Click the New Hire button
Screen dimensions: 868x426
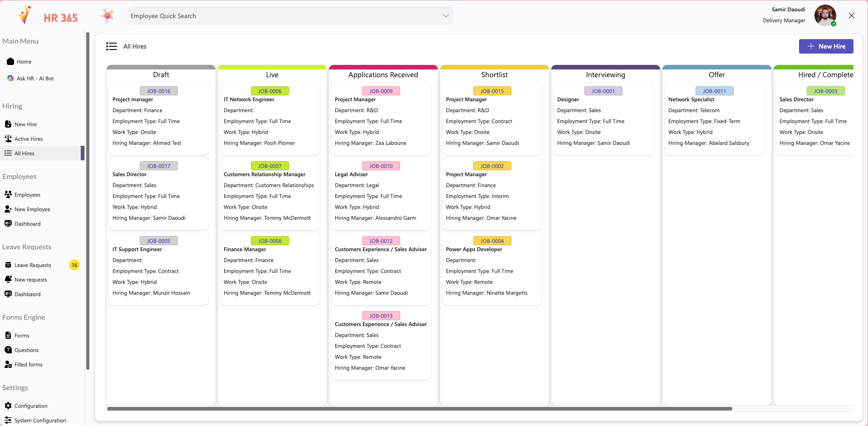(x=825, y=46)
